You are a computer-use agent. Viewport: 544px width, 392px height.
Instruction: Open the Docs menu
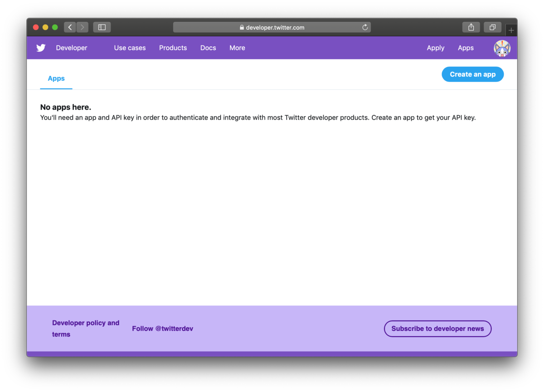coord(208,48)
